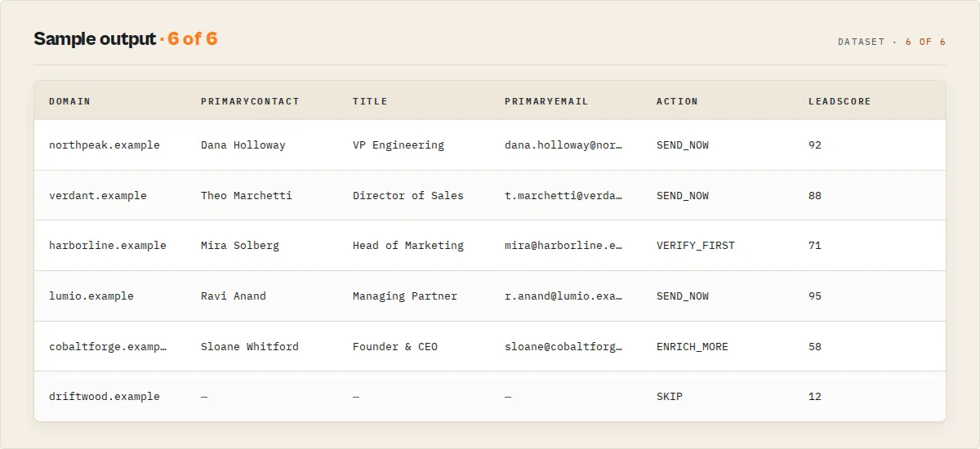Image resolution: width=980 pixels, height=449 pixels.
Task: Click SEND_NOW in the verdant row
Action: tap(683, 196)
